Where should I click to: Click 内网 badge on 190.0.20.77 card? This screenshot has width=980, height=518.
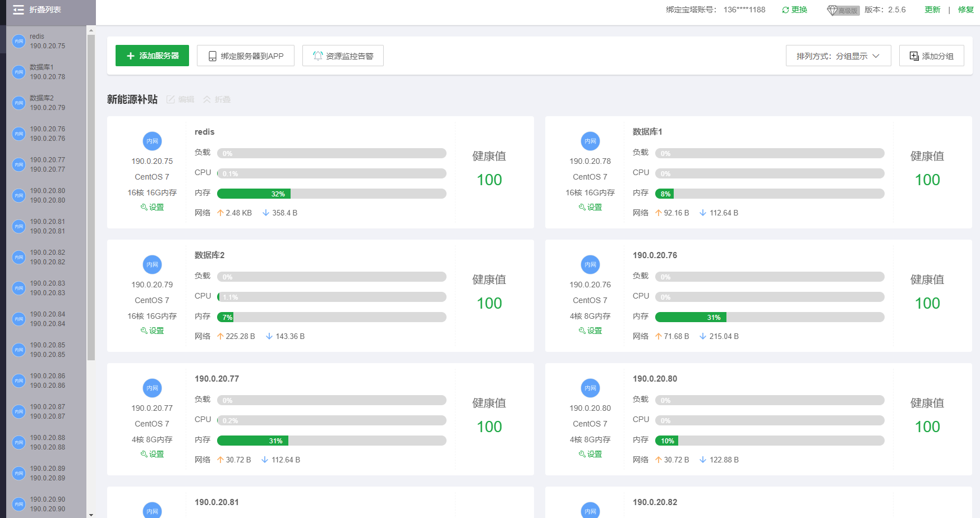pyautogui.click(x=152, y=388)
